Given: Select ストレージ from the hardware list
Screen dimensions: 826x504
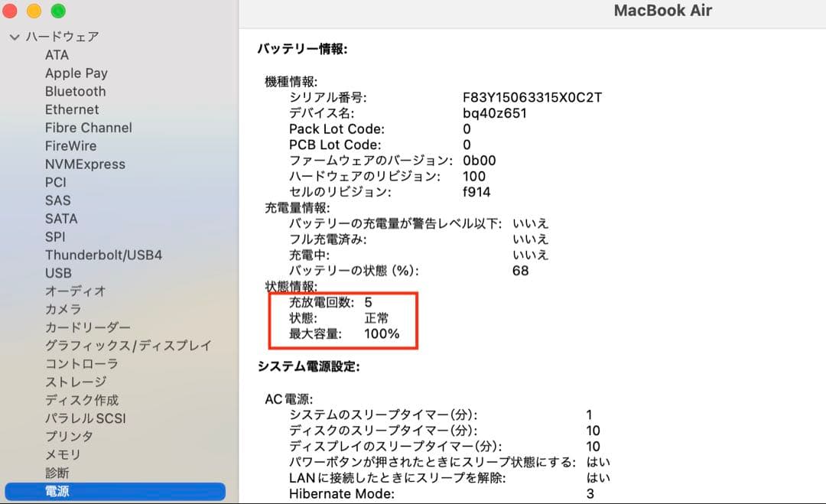Looking at the screenshot, I should point(73,382).
